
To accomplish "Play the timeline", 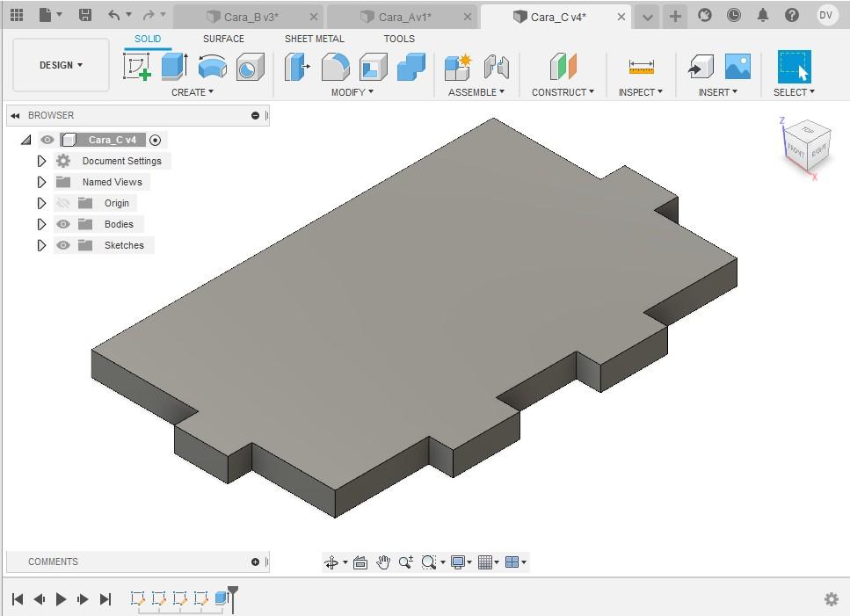I will coord(61,598).
